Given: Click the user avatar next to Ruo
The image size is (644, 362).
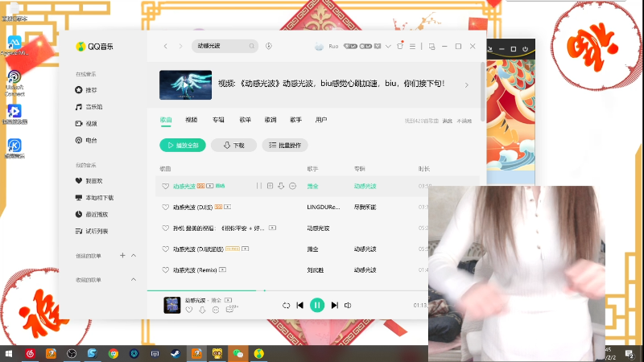Looking at the screenshot, I should click(x=319, y=47).
